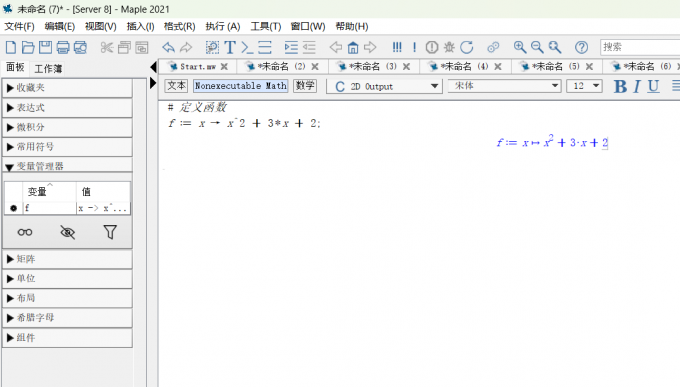Collapse the side panel with the left arrow
This screenshot has height=387, width=680.
(x=153, y=67)
